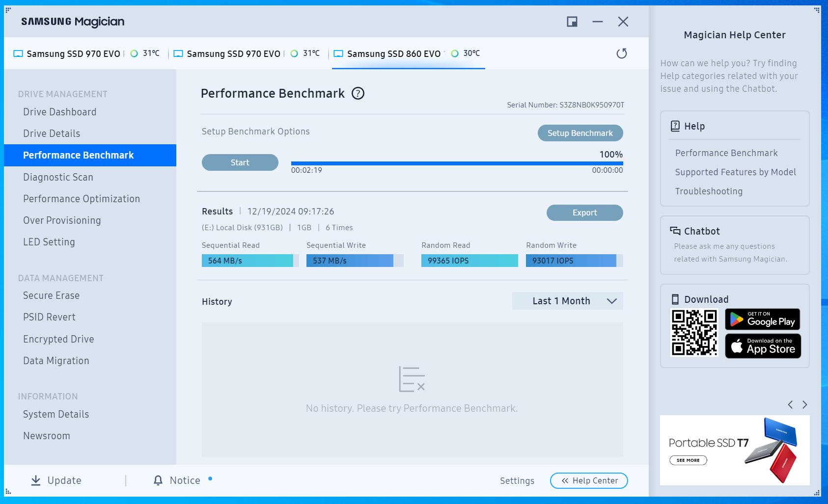Switch to the second Samsung SSD 970 EVO tab
Viewport: 828px width, 504px height.
pyautogui.click(x=247, y=53)
